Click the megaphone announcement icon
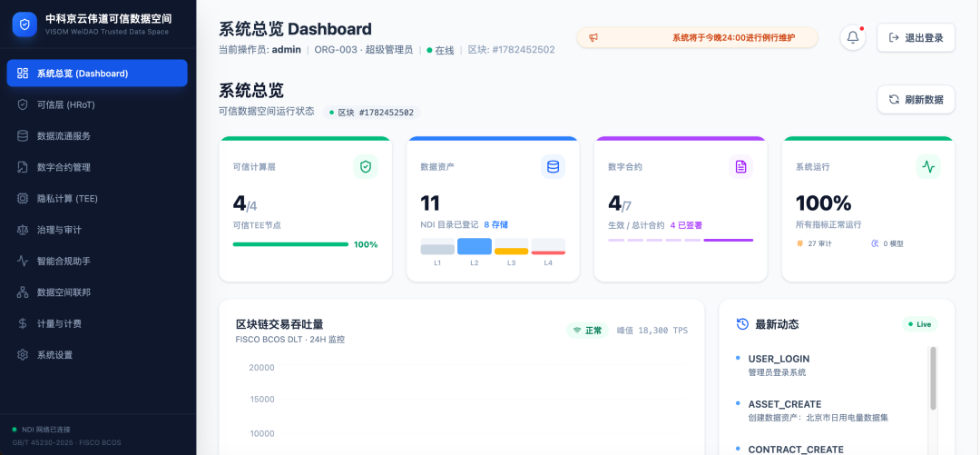Screen dimensions: 980x455 (x=593, y=37)
